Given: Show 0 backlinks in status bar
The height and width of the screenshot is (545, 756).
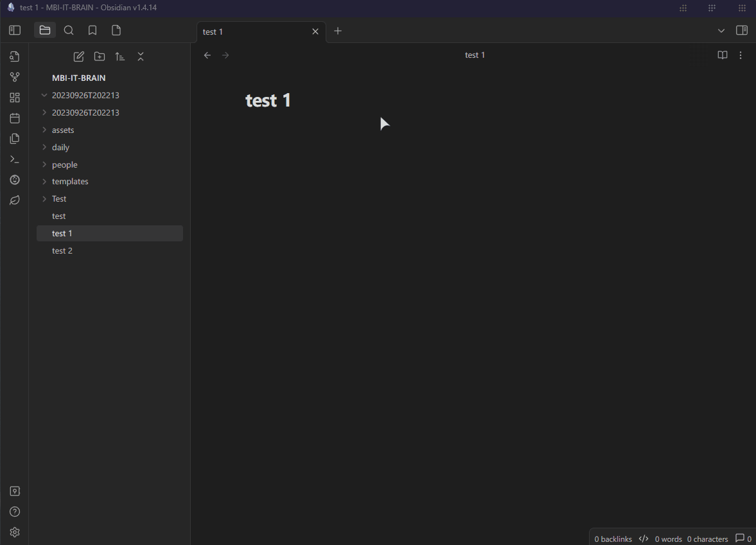Looking at the screenshot, I should 613,539.
